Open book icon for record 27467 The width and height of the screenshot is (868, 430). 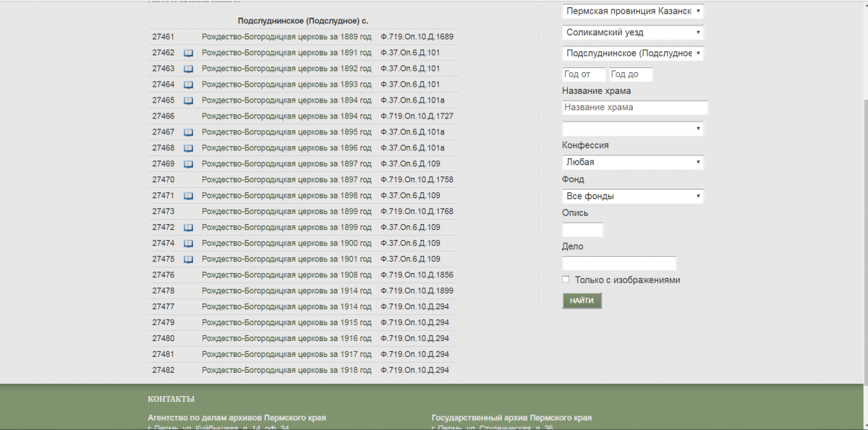(x=188, y=132)
